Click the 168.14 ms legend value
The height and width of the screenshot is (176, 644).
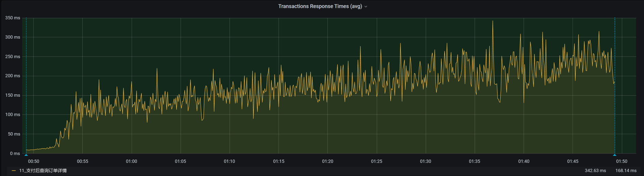pos(626,171)
